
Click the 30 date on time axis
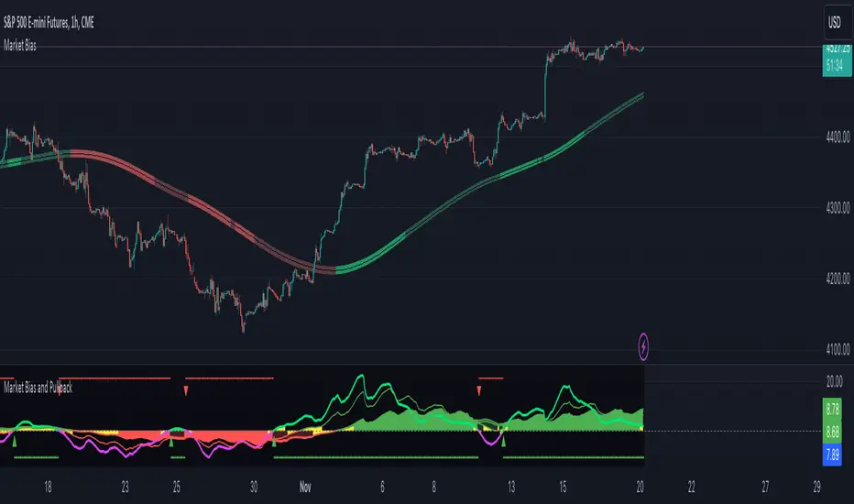254,488
